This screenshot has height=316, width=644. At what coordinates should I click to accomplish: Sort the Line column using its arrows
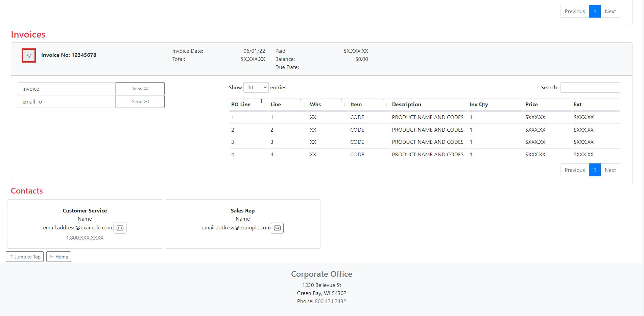pos(303,103)
